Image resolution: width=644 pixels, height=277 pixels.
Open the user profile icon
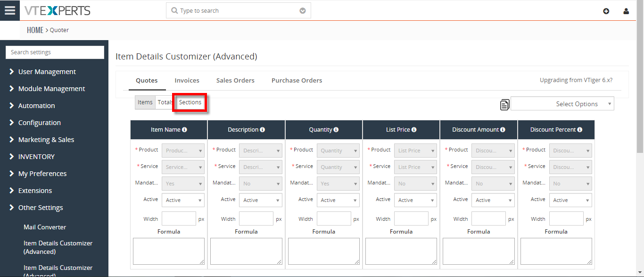point(626,11)
